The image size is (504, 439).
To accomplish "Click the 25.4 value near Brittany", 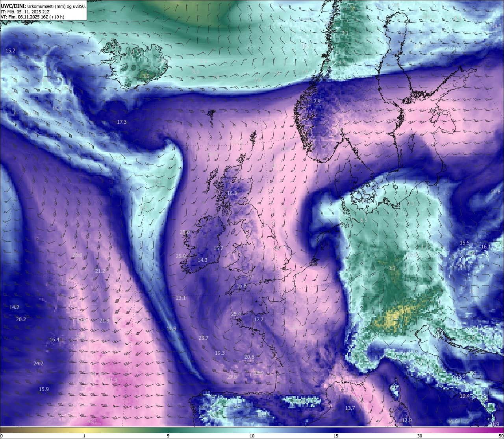I will 236,314.
